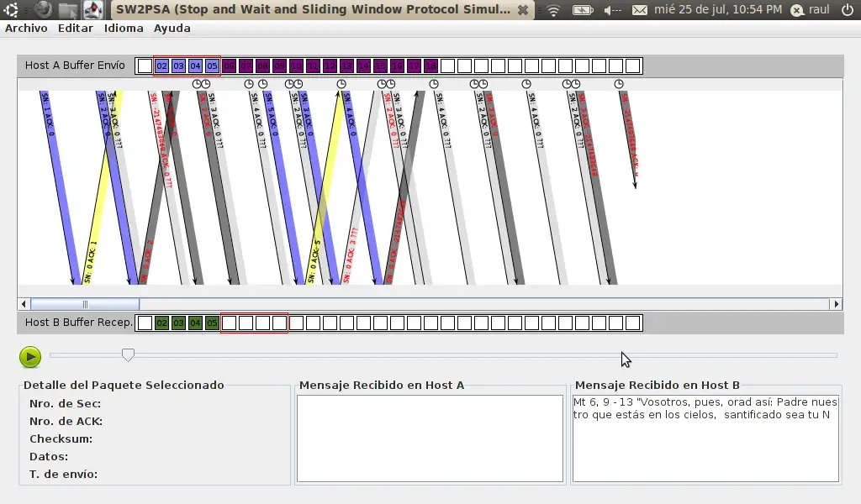The width and height of the screenshot is (861, 504).
Task: Open the battery status indicator
Action: pos(583,10)
